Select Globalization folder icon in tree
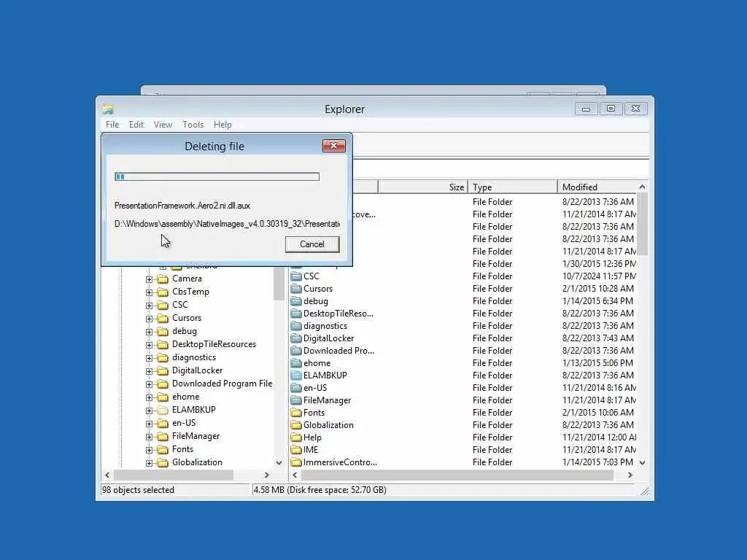 pos(163,462)
